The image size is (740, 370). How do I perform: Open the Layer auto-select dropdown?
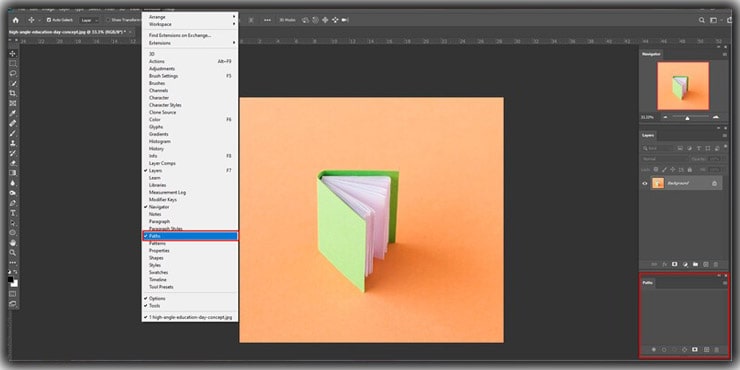click(x=89, y=20)
